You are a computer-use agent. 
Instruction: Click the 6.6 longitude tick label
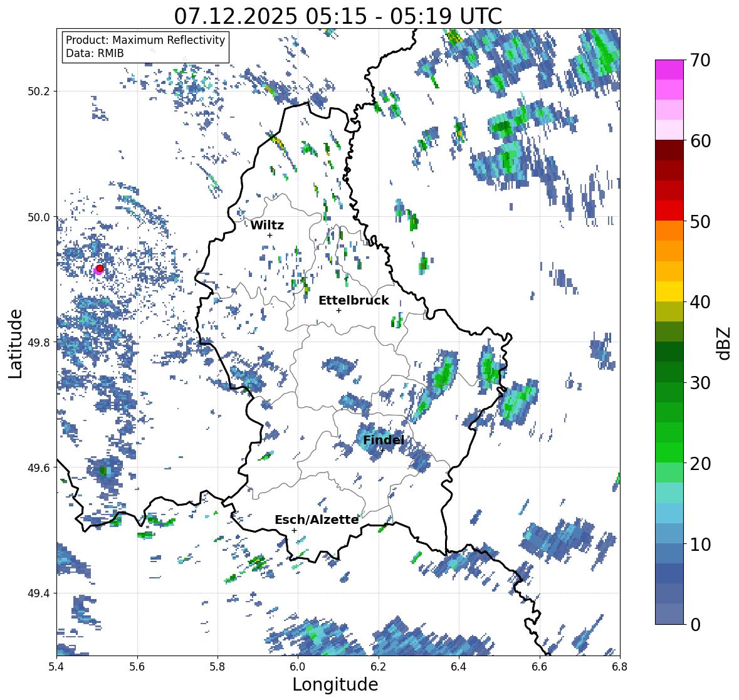point(539,667)
